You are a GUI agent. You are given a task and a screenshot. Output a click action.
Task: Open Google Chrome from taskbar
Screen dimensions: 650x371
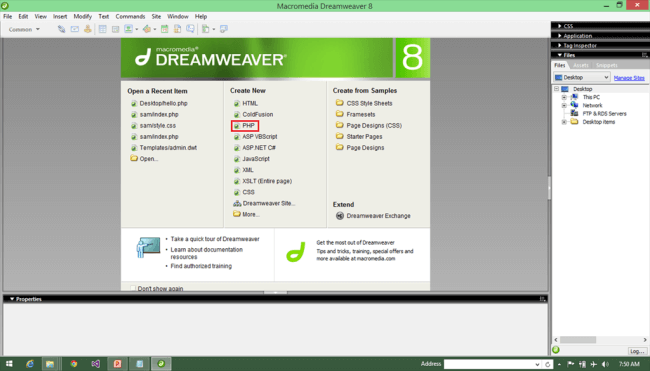74,364
